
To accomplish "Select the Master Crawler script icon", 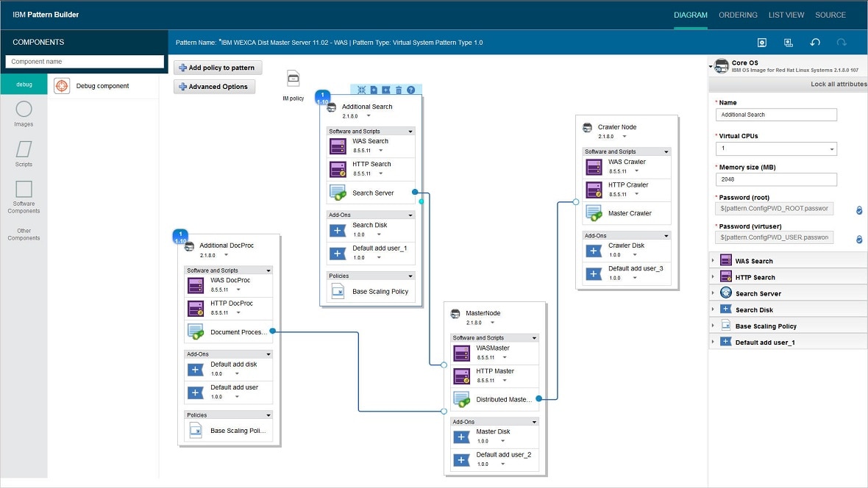I will (x=594, y=213).
